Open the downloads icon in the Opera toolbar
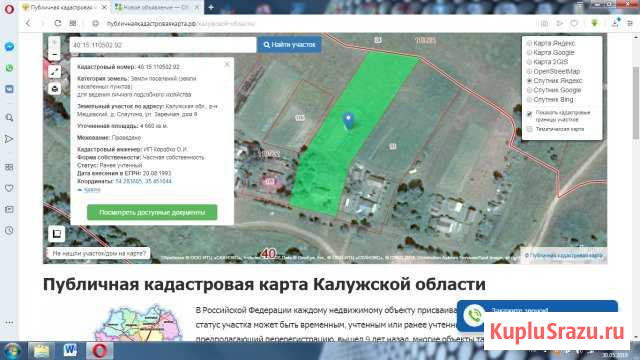The width and height of the screenshot is (640, 360). tap(615, 23)
